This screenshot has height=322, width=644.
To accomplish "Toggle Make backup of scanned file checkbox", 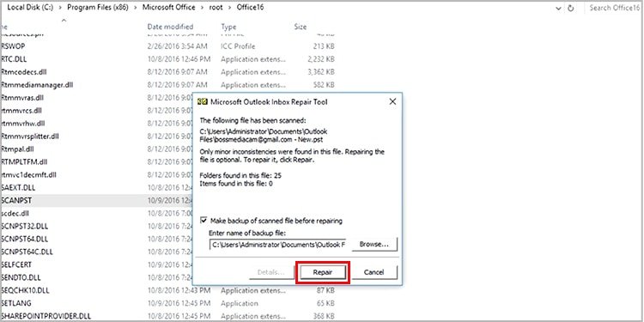I will pos(204,221).
